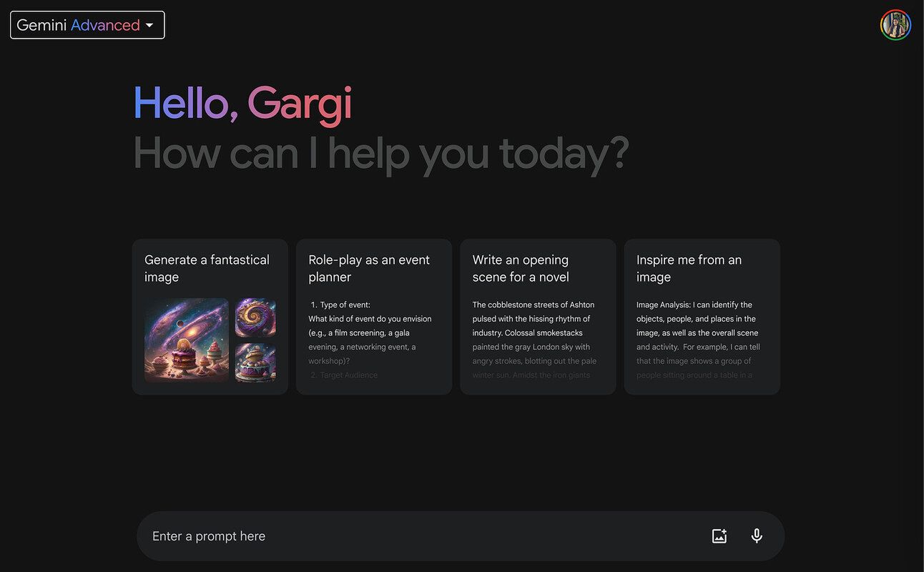Image resolution: width=924 pixels, height=572 pixels.
Task: Select 'Write an opening scene for a novel' card
Action: pyautogui.click(x=538, y=317)
